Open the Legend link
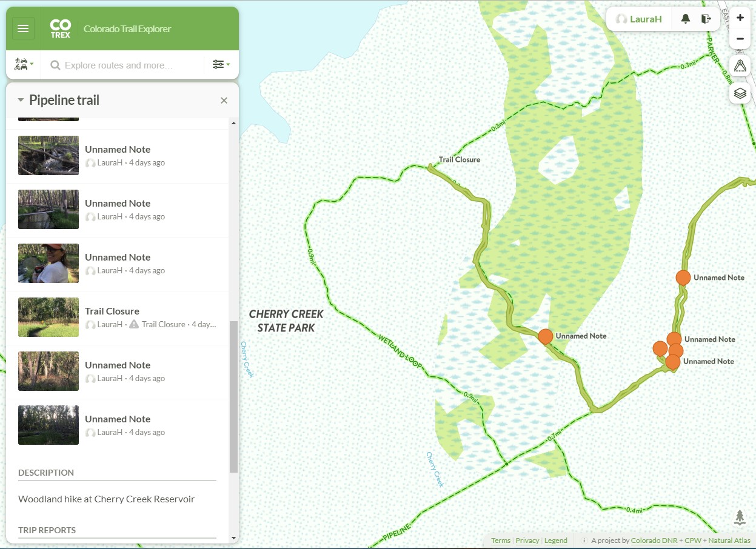This screenshot has width=756, height=549. 555,541
